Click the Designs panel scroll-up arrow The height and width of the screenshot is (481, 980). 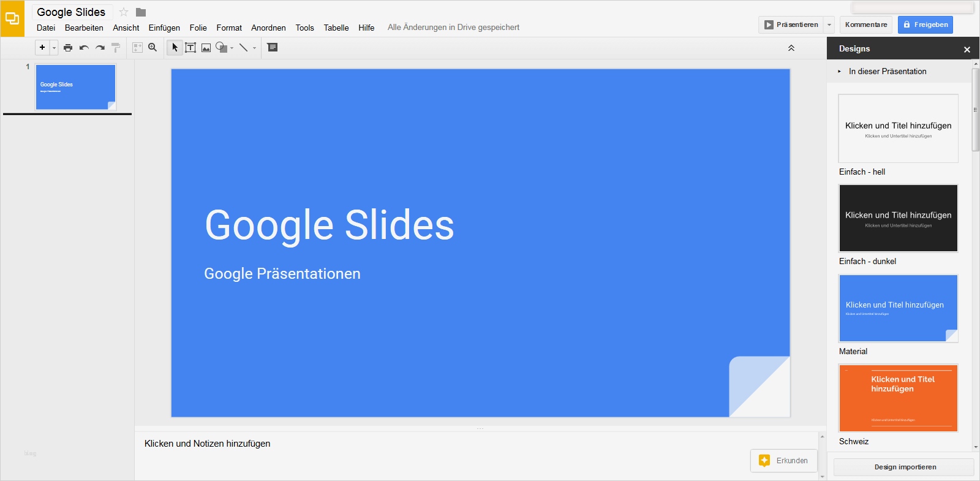(976, 64)
